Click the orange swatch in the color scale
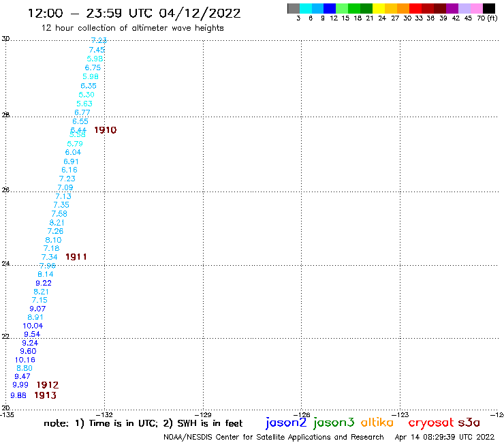The image size is (504, 443). tap(403, 8)
